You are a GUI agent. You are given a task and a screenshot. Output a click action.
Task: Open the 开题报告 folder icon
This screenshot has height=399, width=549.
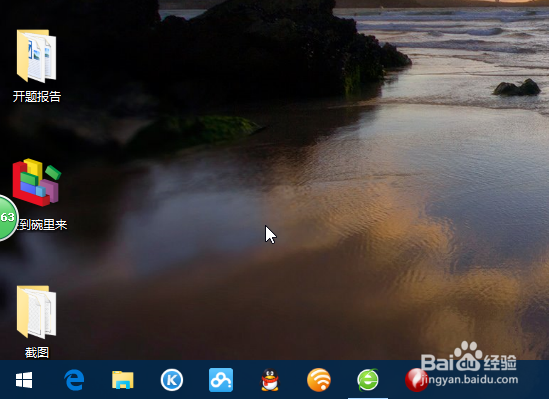36,56
